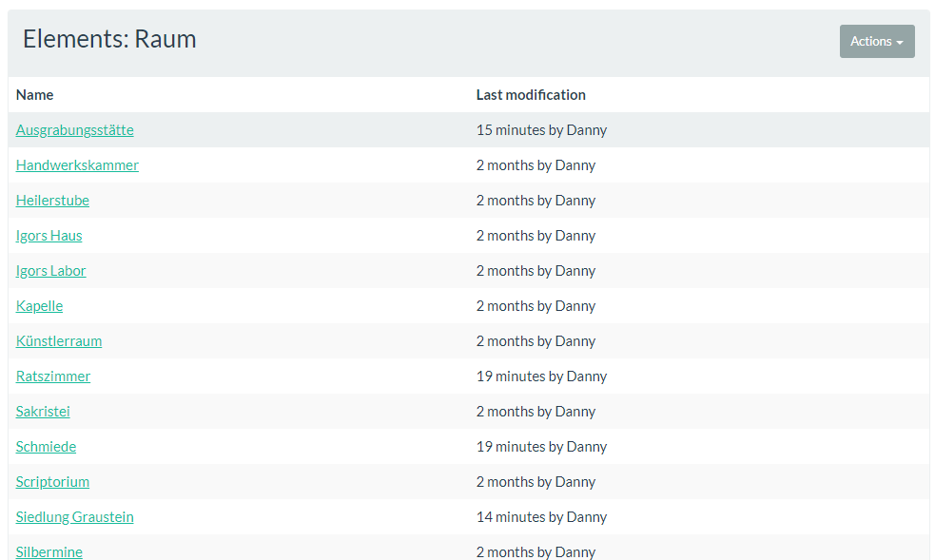Open Igors Labor entry

[50, 270]
